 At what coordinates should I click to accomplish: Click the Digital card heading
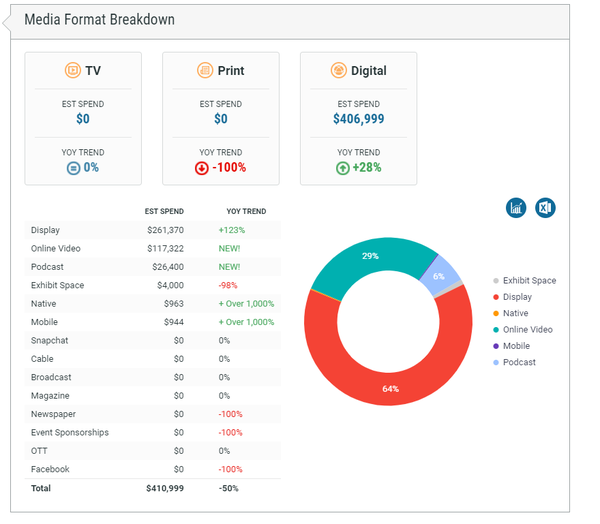(x=368, y=70)
